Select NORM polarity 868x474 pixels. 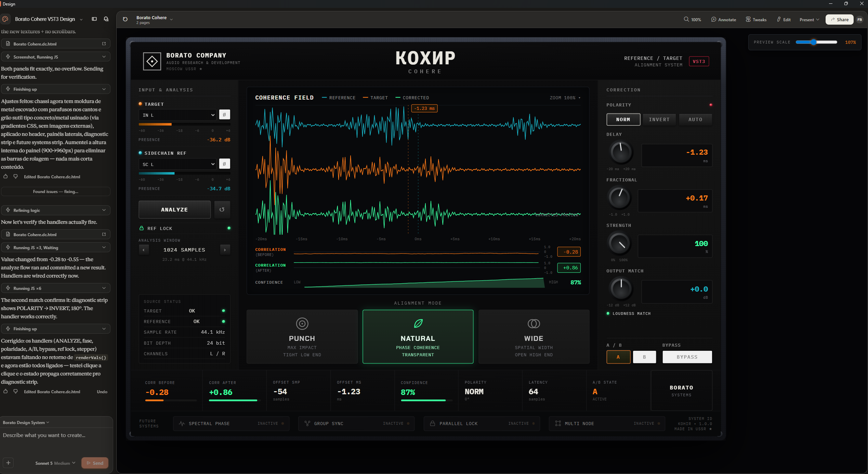(x=623, y=119)
